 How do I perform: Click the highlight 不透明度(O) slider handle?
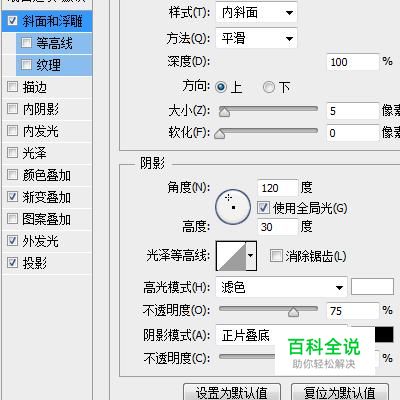click(293, 312)
